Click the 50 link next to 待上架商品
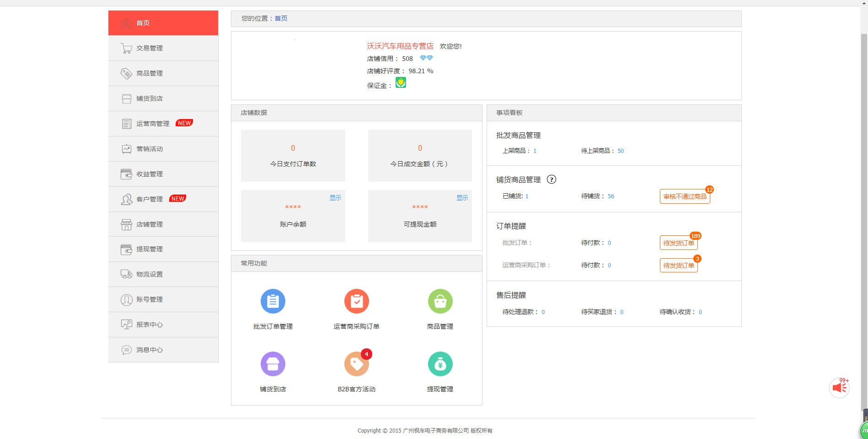 [x=621, y=151]
